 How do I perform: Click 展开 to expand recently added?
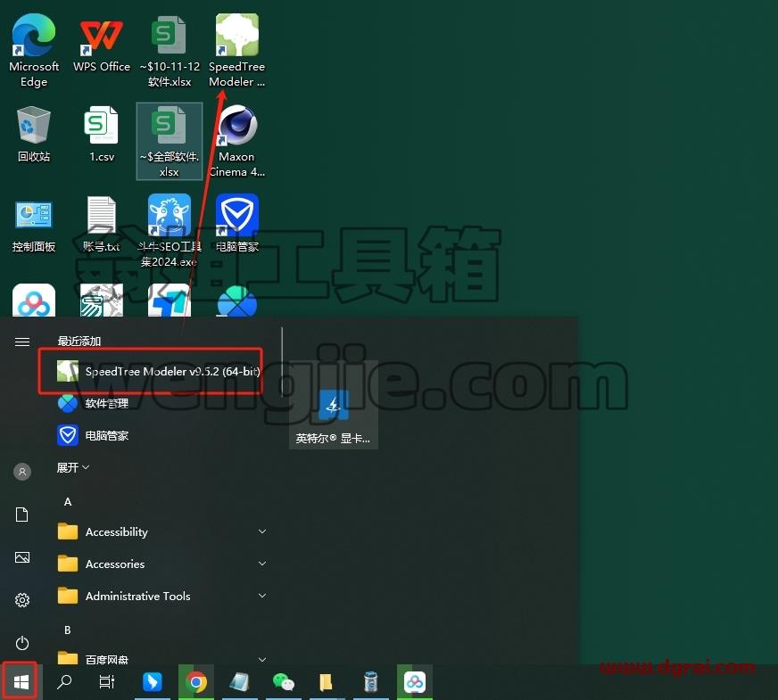[x=72, y=467]
